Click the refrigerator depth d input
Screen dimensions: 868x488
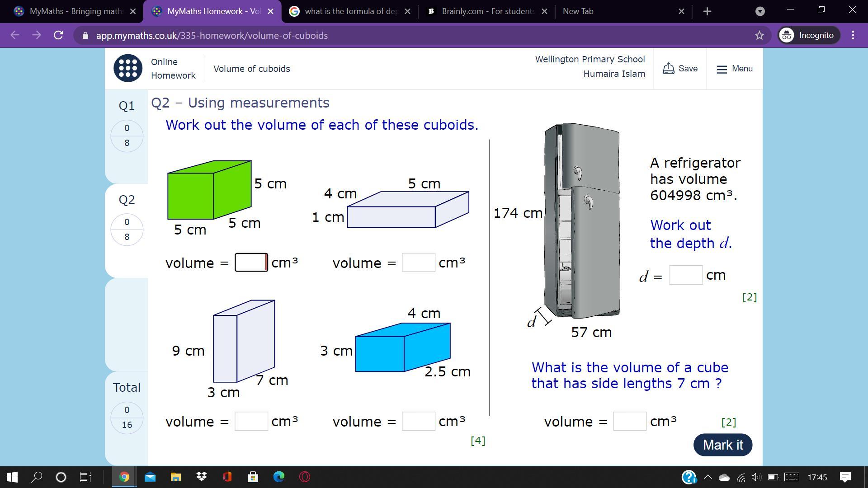coord(685,275)
